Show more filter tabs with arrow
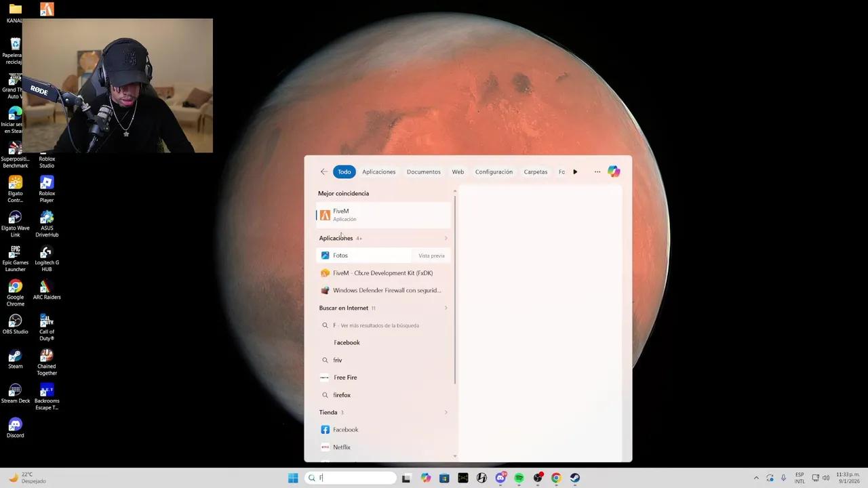The image size is (868, 488). [x=575, y=171]
